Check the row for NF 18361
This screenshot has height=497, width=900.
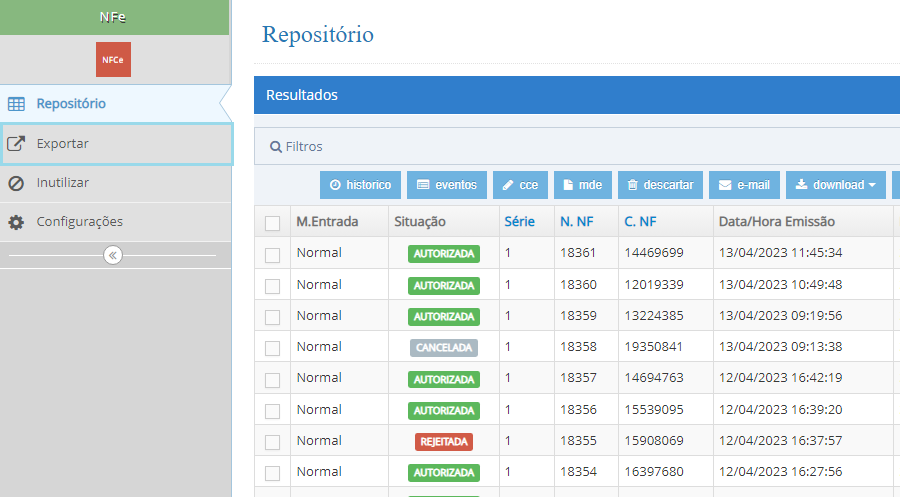pos(273,255)
